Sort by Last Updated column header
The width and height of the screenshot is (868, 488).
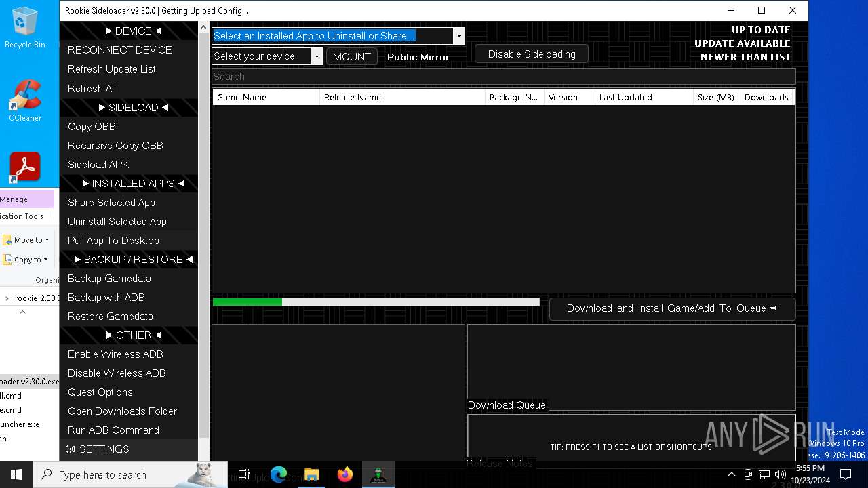click(644, 97)
